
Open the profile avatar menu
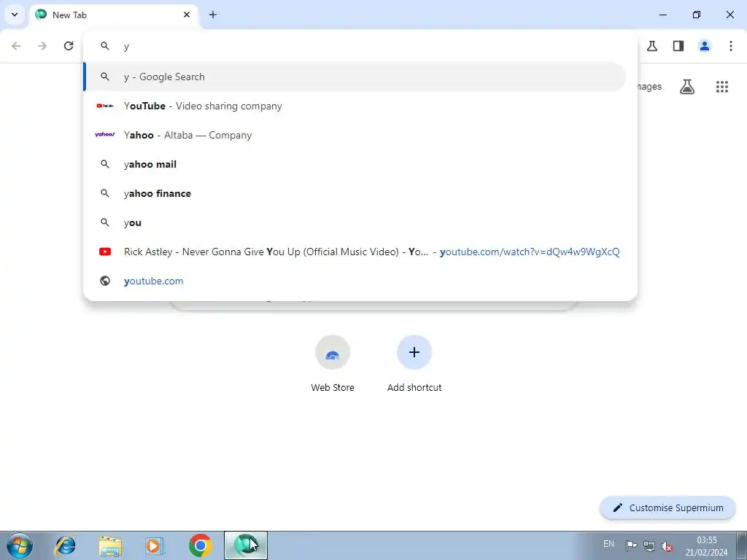(x=705, y=46)
